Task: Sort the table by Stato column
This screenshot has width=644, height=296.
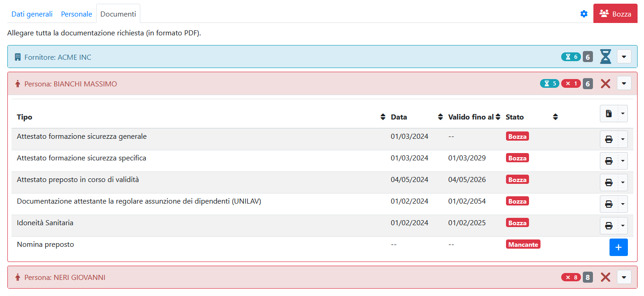Action: (555, 117)
